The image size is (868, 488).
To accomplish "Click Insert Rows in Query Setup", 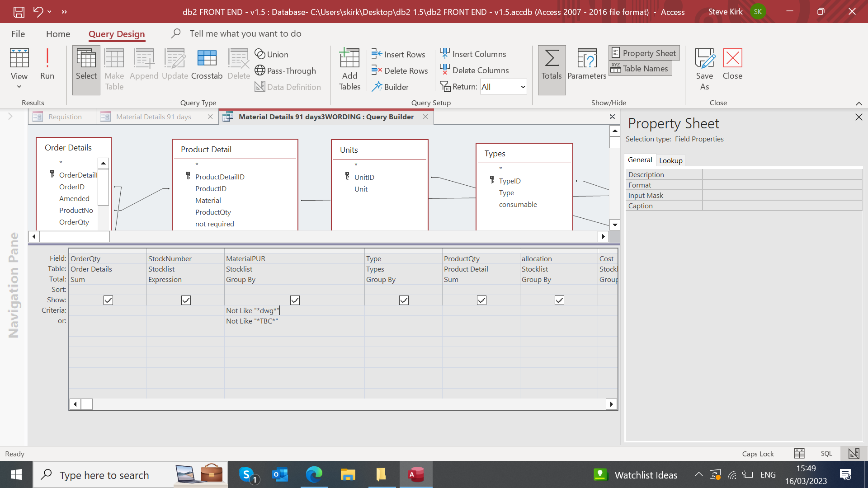I will coord(398,54).
